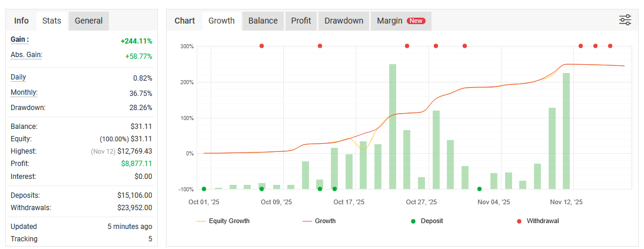Toggle Deposit markers in legend
Screen dimensions: 644x249
tap(427, 221)
